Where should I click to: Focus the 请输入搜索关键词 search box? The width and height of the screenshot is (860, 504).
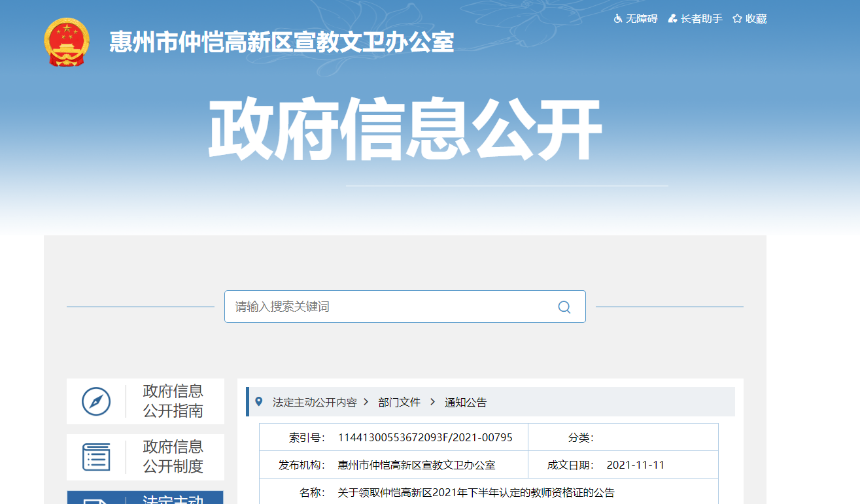click(392, 307)
